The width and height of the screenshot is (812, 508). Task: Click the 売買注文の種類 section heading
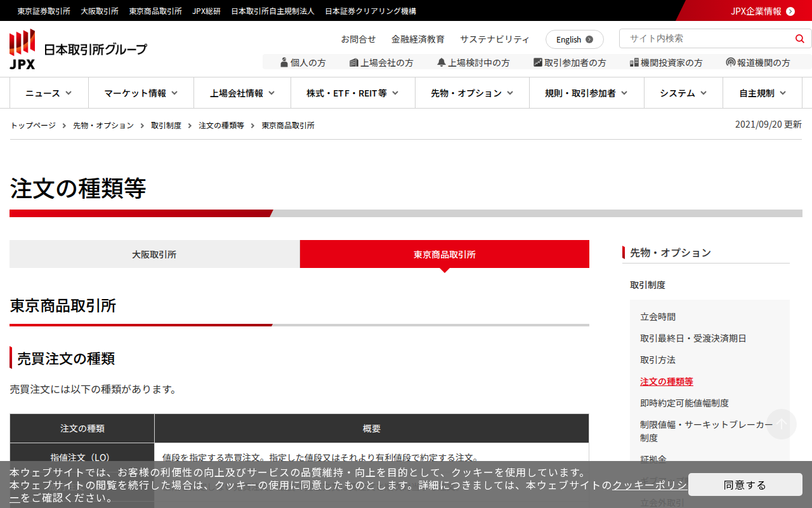[66, 358]
